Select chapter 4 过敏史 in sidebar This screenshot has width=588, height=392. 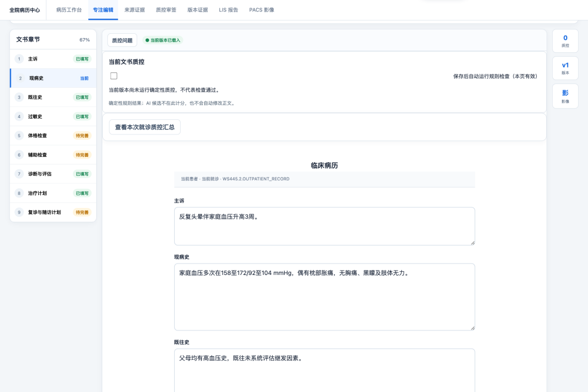(x=53, y=117)
